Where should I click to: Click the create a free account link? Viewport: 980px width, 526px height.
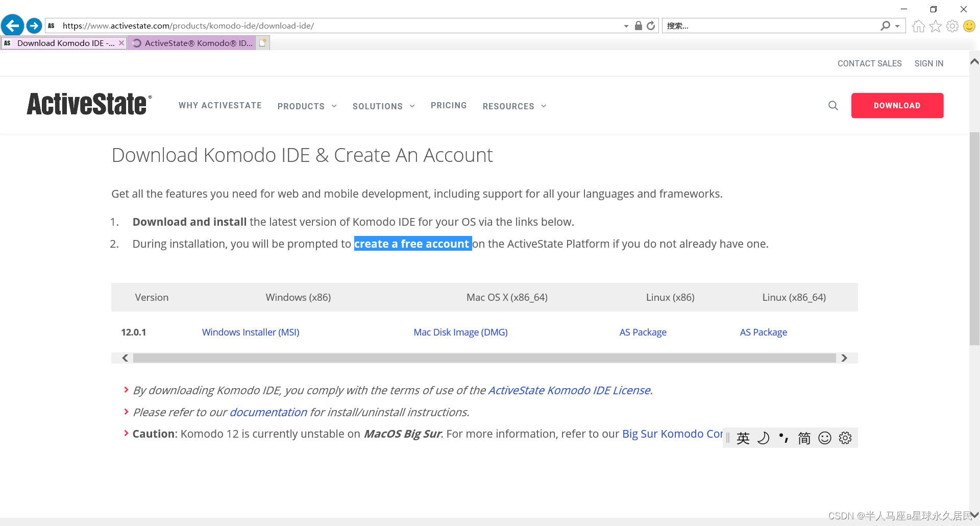411,244
